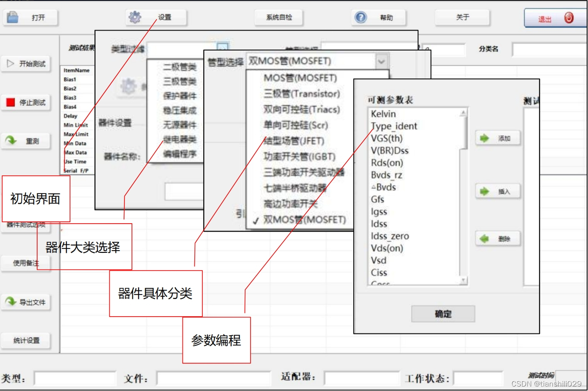This screenshot has width=588, height=391.
Task: Click the play triangle icon of 开始测试
Action: tap(11, 64)
